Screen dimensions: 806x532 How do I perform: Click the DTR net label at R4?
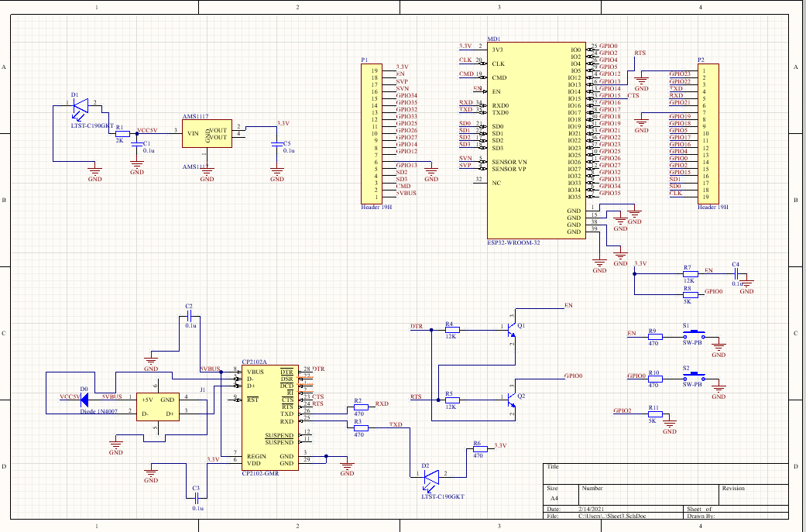417,326
